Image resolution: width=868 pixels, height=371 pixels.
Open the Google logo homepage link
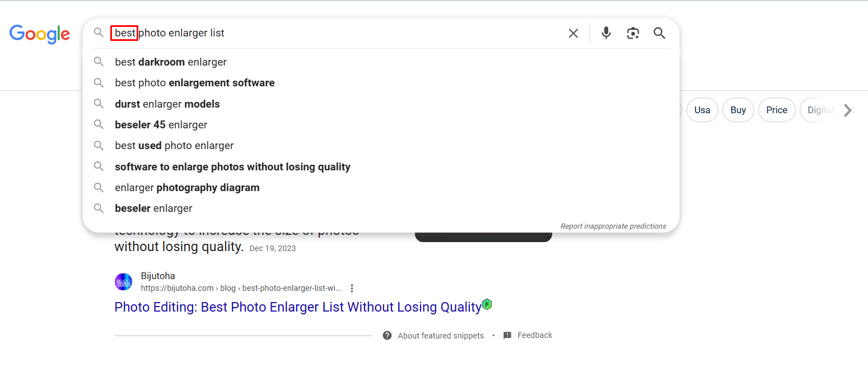(x=40, y=34)
